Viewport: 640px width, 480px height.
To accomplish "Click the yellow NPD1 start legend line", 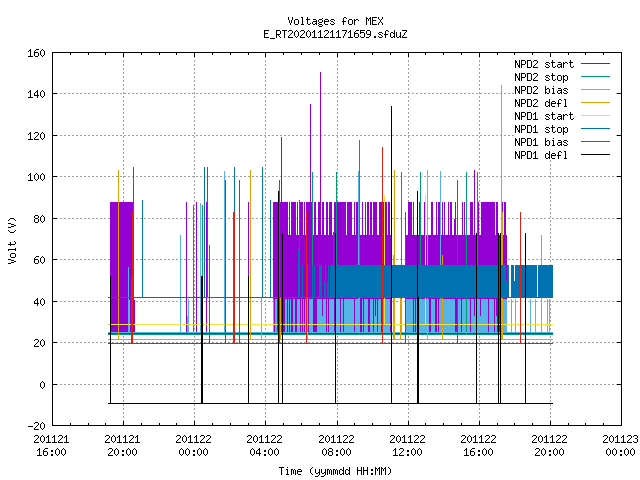I will 595,116.
